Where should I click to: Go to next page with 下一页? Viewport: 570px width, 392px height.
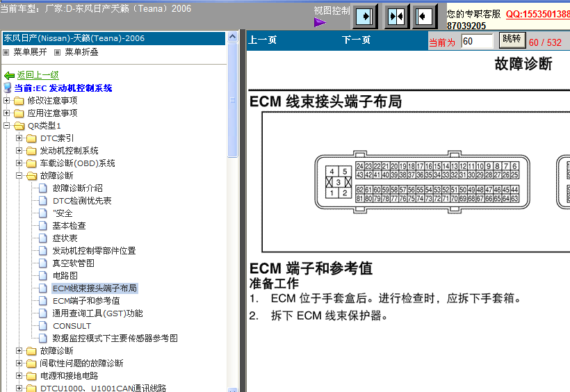[356, 40]
